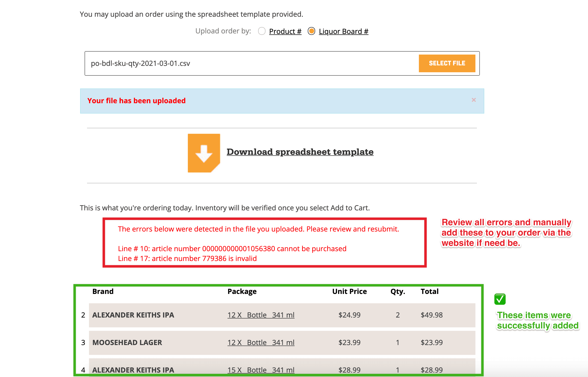The width and height of the screenshot is (588, 377).
Task: Click the Line # 10 error message
Action: coord(232,249)
